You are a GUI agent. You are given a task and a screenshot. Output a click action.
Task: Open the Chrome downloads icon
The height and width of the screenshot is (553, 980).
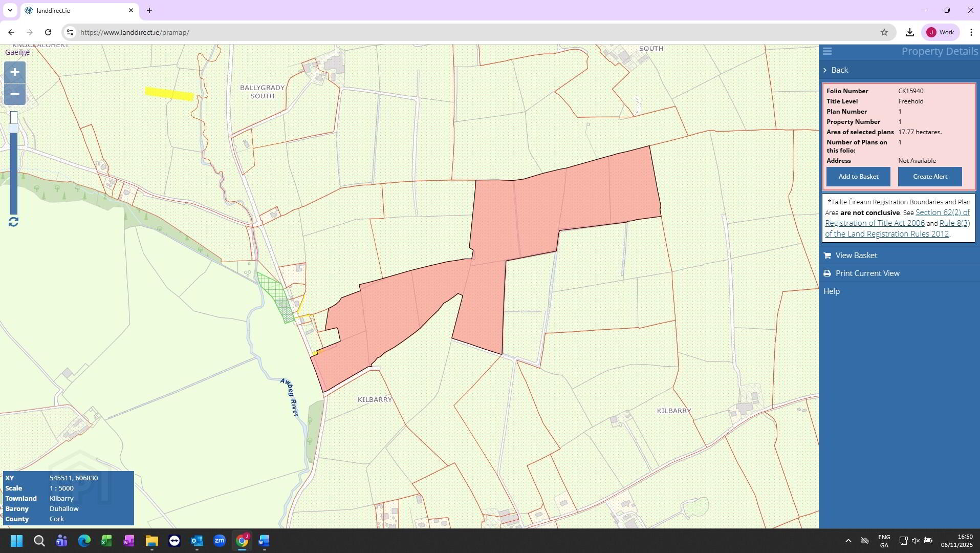click(x=909, y=32)
